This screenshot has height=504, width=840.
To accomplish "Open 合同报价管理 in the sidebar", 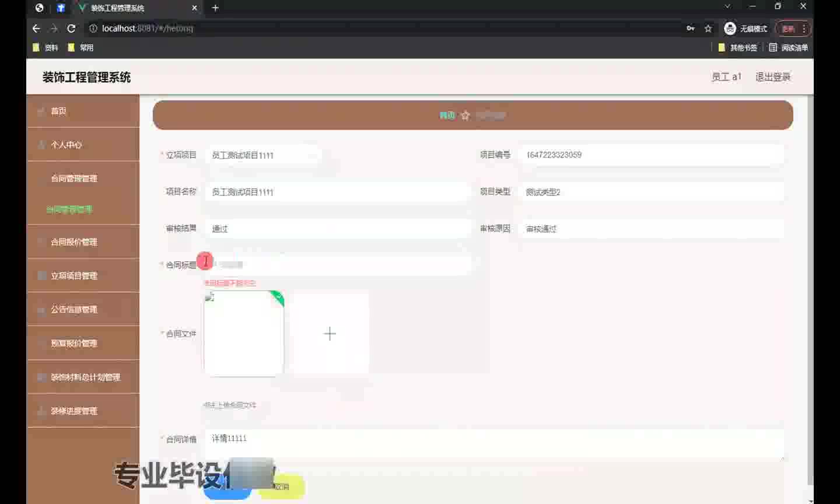I will tap(83, 242).
